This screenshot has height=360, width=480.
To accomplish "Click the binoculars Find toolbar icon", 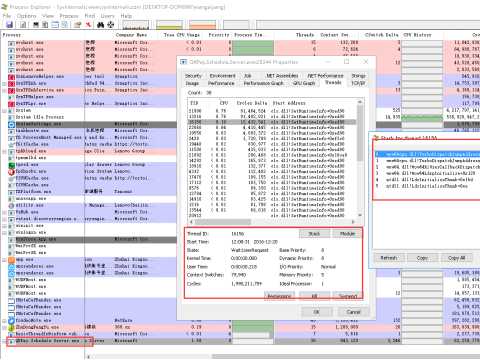I will click(x=100, y=25).
